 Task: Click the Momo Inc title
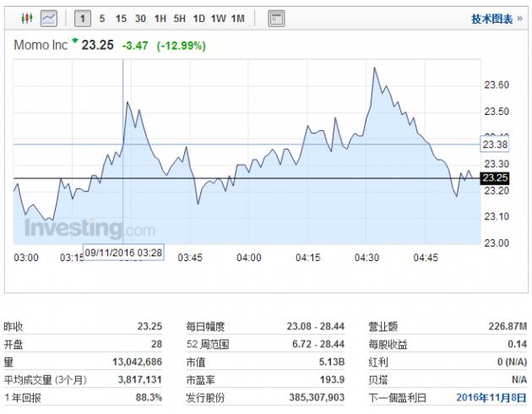click(x=41, y=45)
